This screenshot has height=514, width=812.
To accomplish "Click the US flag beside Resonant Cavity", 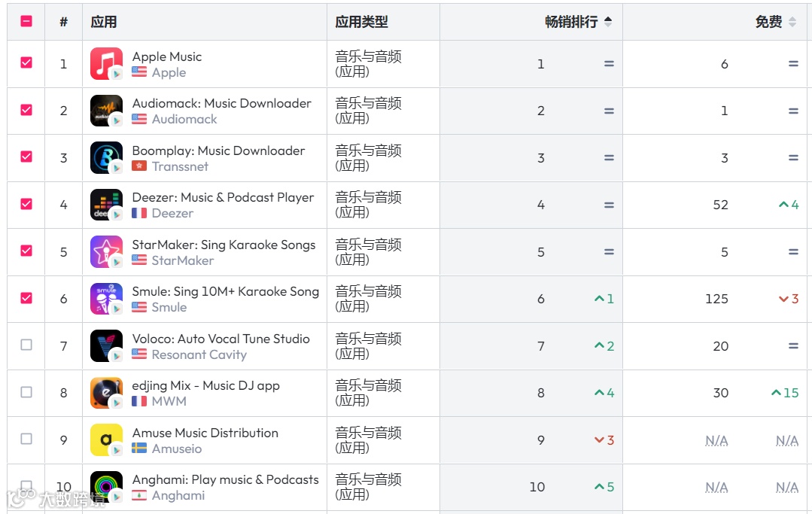I will click(138, 354).
